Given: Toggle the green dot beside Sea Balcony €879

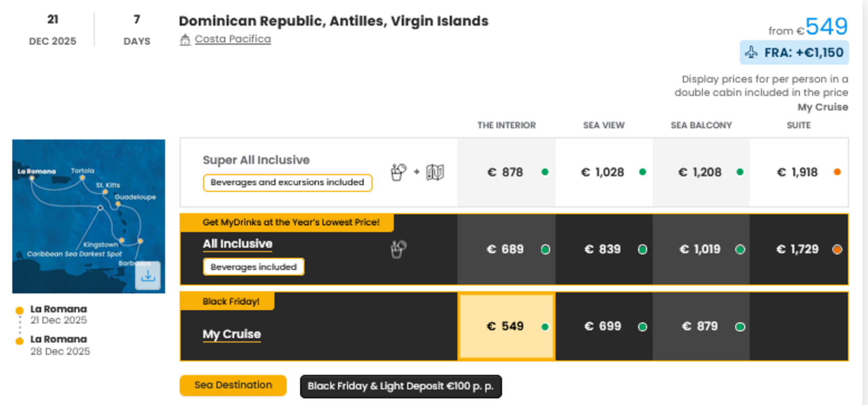Looking at the screenshot, I should point(740,327).
